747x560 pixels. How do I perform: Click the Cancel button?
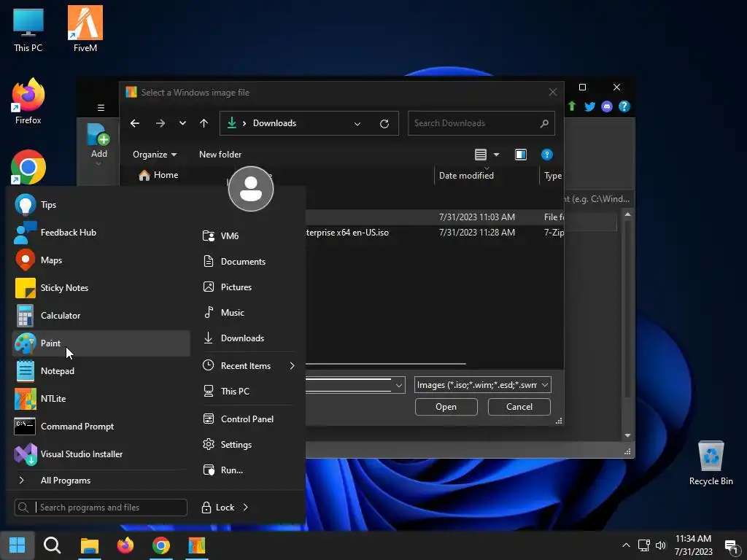[x=519, y=407]
